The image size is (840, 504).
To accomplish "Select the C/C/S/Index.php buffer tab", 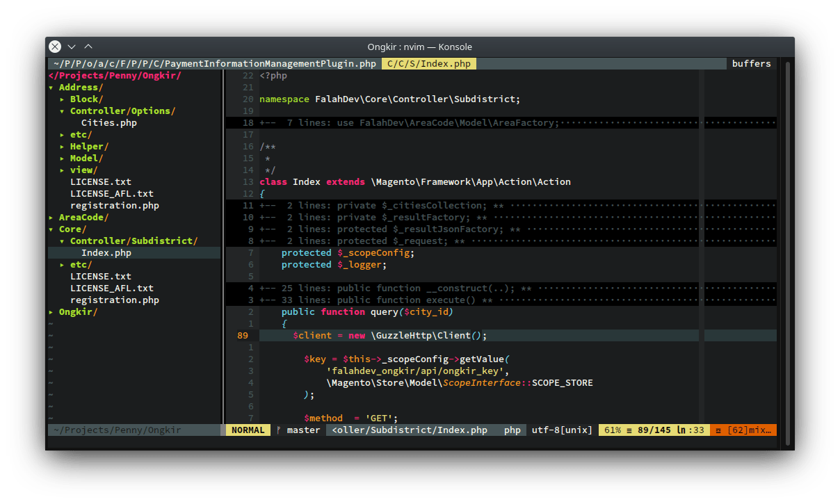I will click(x=429, y=64).
